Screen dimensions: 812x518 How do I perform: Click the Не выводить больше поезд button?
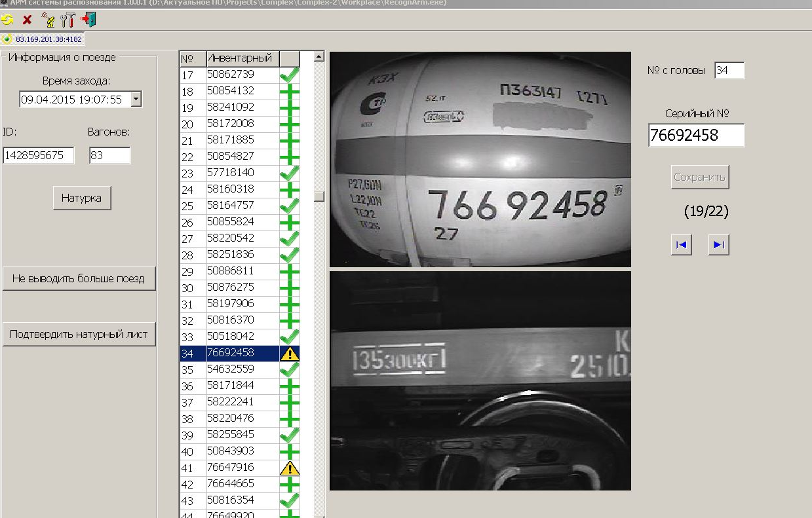(79, 278)
